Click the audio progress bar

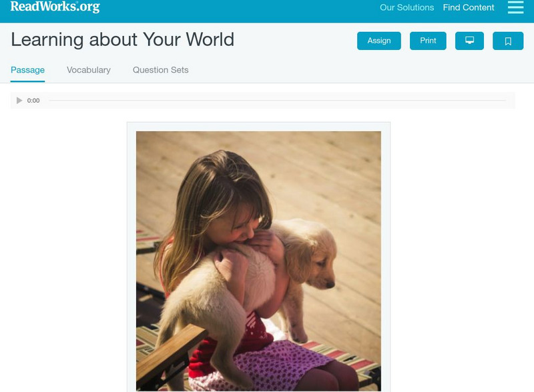[277, 101]
